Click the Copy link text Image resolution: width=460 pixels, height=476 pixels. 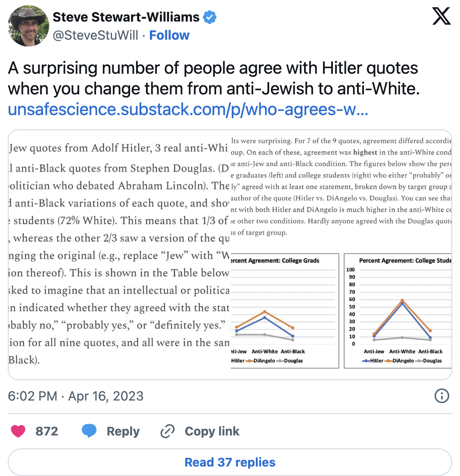[212, 431]
